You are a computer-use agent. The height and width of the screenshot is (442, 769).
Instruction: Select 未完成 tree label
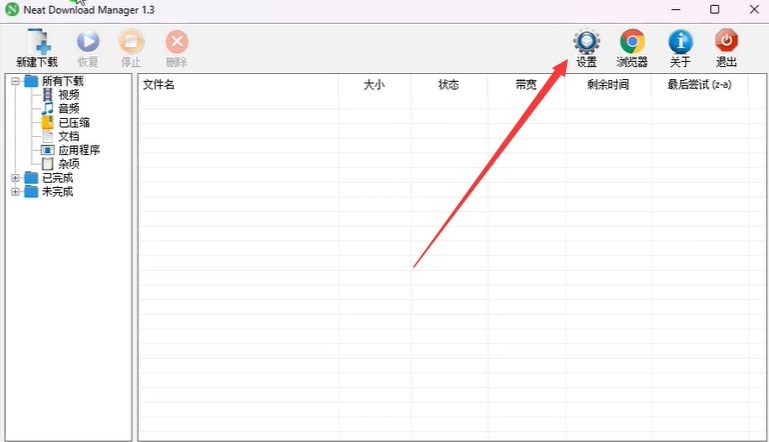pyautogui.click(x=57, y=191)
